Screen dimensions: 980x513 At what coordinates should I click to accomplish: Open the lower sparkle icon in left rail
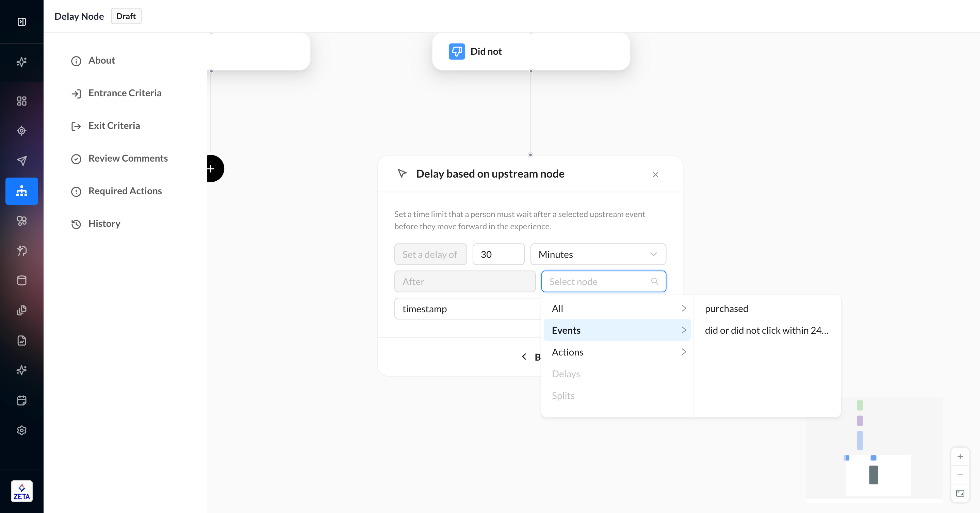pyautogui.click(x=22, y=370)
